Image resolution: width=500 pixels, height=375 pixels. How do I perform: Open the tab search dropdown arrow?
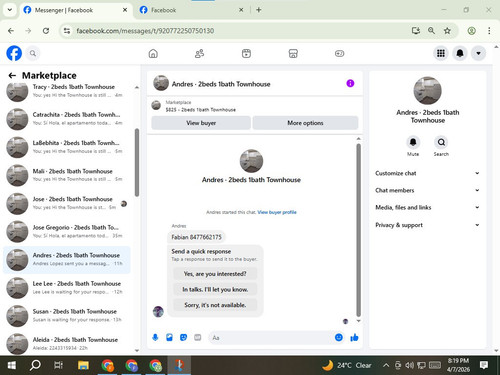10,10
